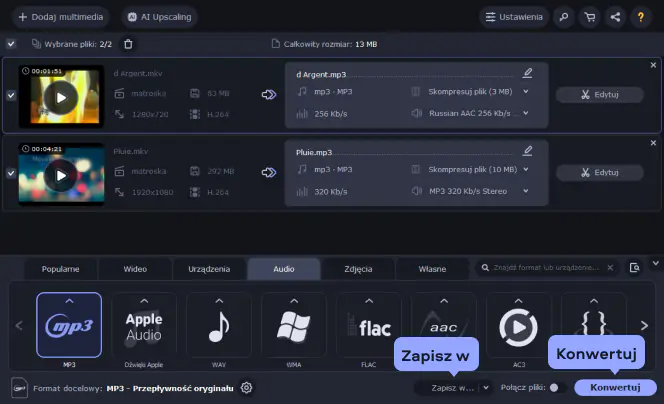The height and width of the screenshot is (404, 664).
Task: Switch to the Audio tab
Action: click(284, 269)
